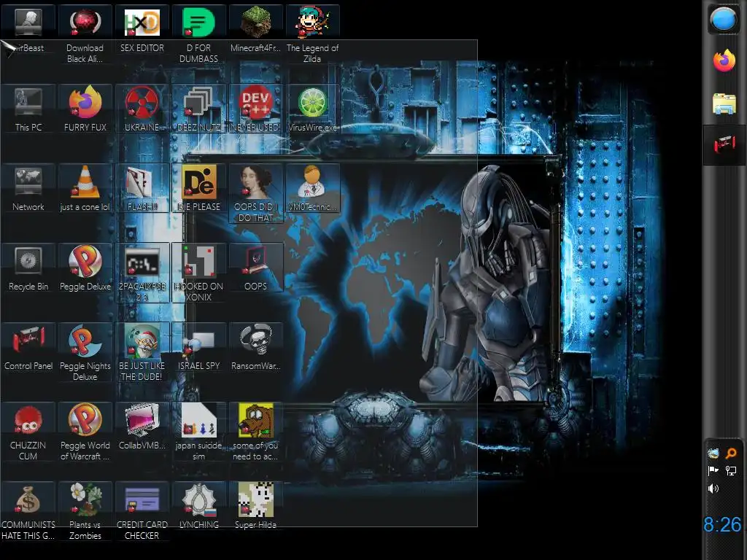This screenshot has height=560, width=747.
Task: Open the Action Center flag tray icon
Action: (x=713, y=471)
